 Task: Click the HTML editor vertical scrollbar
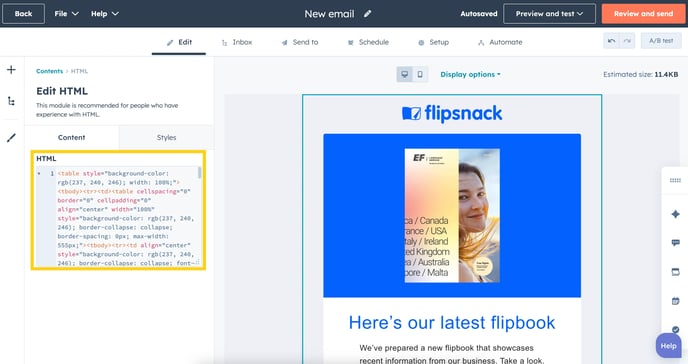click(199, 172)
